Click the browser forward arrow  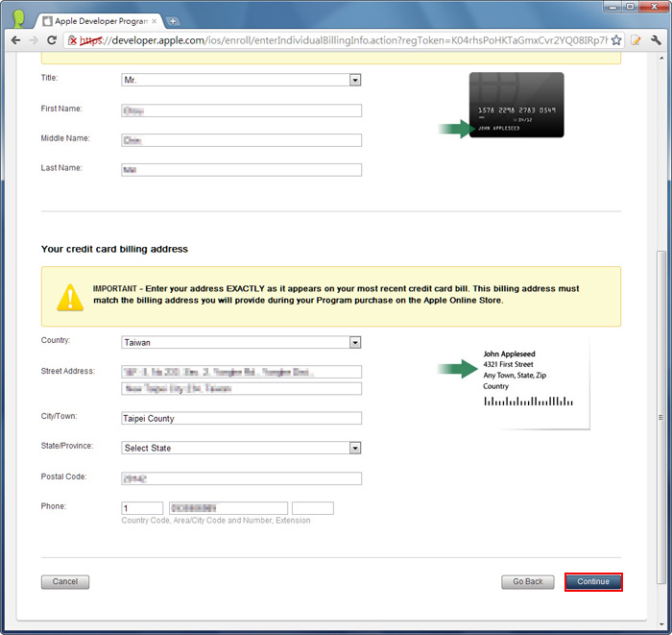34,40
